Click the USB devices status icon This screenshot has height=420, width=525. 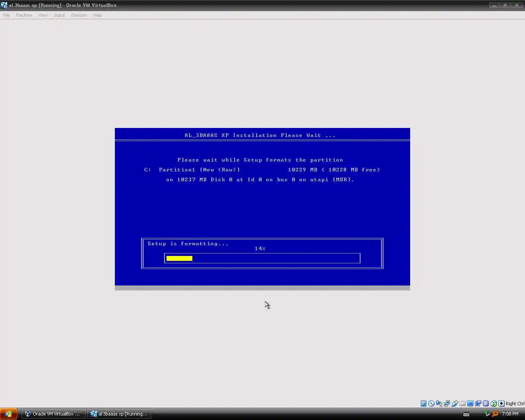454,404
